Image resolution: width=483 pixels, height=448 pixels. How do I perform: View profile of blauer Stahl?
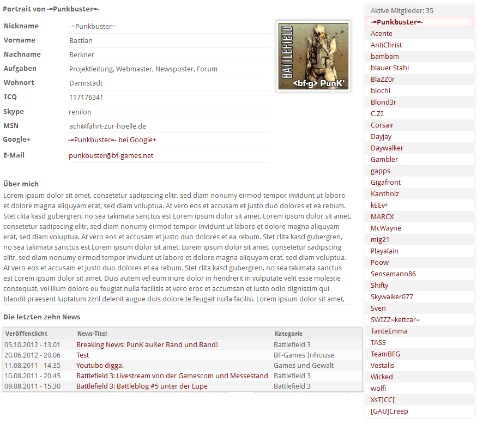(x=389, y=68)
